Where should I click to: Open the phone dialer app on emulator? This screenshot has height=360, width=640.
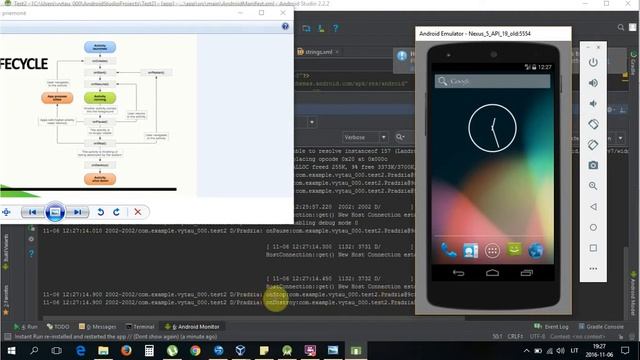click(x=449, y=250)
